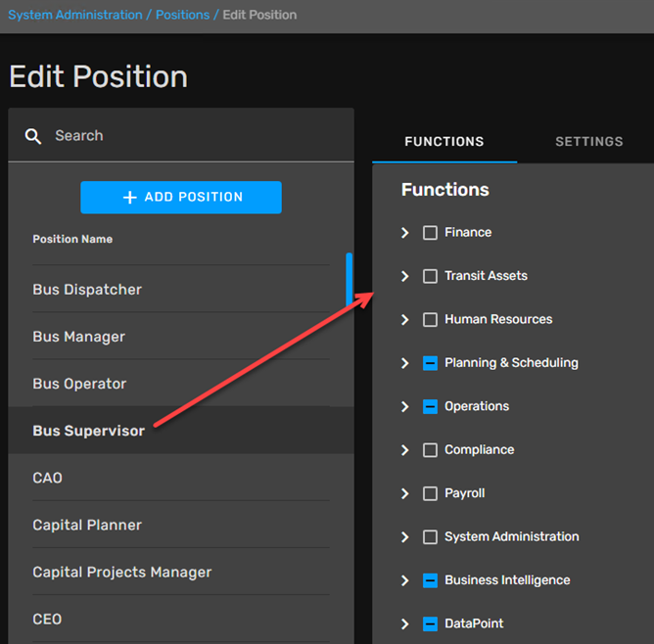Open the Positions breadcrumb link
This screenshot has height=644, width=654.
pos(183,15)
